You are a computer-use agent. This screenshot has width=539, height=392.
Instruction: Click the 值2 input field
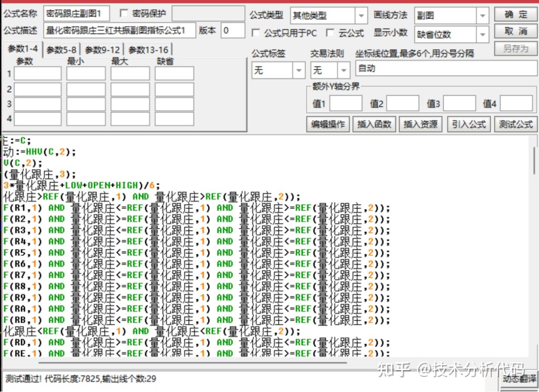pos(403,103)
